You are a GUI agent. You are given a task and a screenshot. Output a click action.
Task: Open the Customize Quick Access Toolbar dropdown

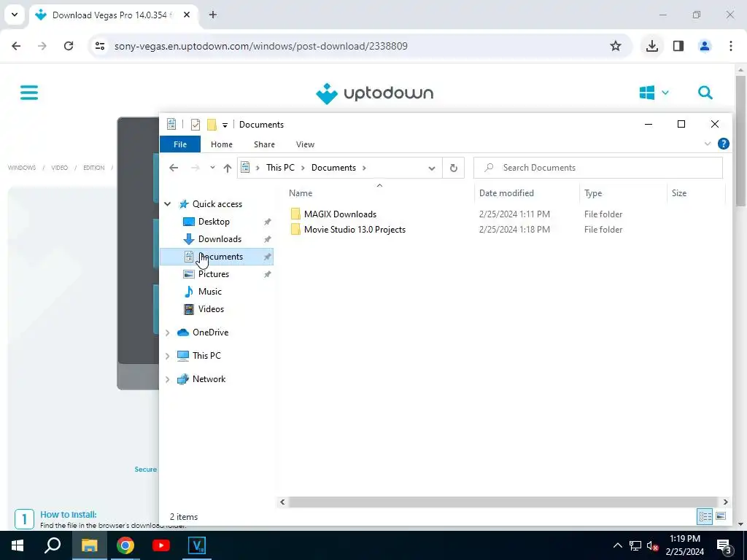(x=225, y=125)
